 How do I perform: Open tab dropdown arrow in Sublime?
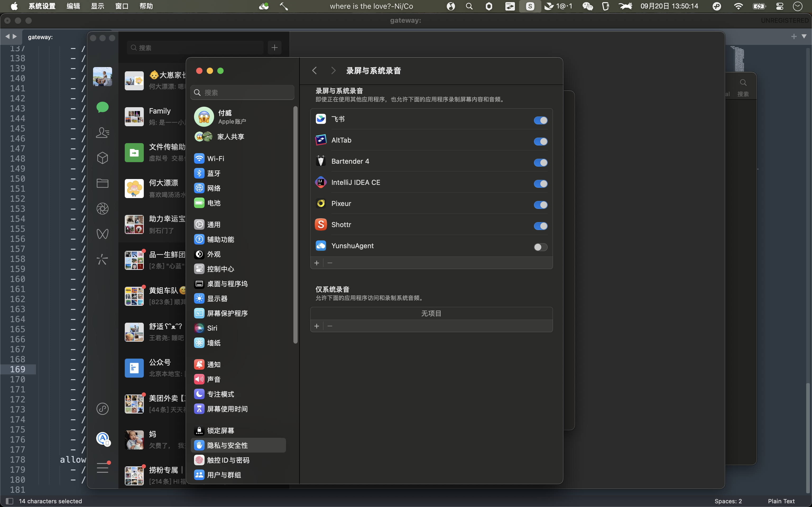[804, 36]
